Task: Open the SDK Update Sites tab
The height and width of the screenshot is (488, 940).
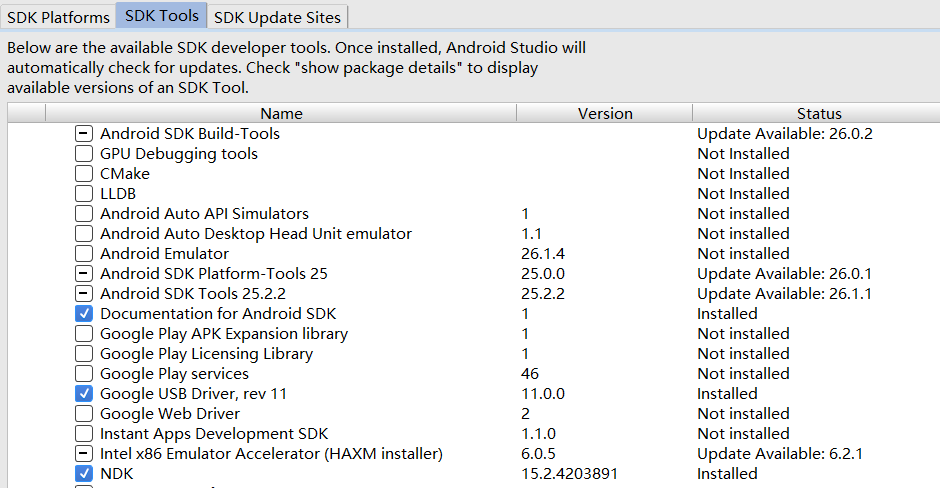Action: pos(277,17)
